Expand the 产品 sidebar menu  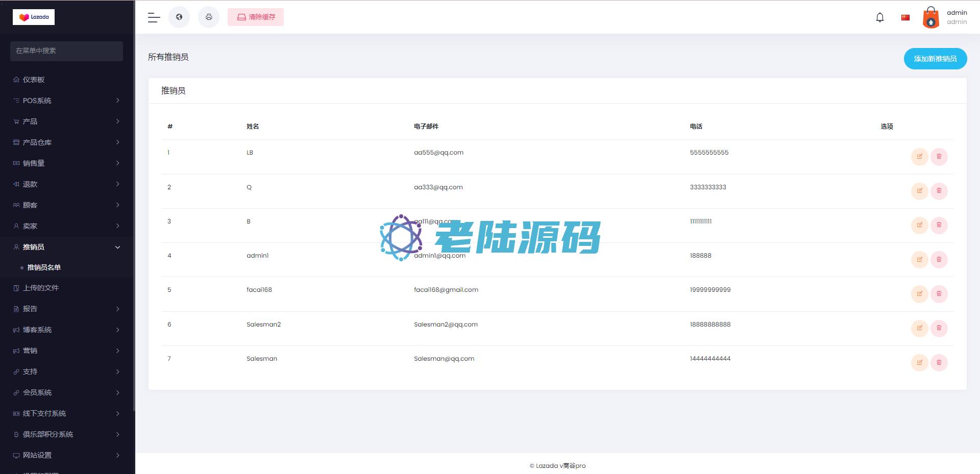click(66, 121)
